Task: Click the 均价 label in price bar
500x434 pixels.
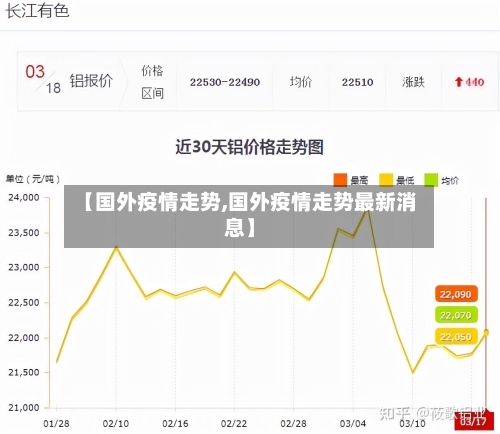Action: click(301, 82)
